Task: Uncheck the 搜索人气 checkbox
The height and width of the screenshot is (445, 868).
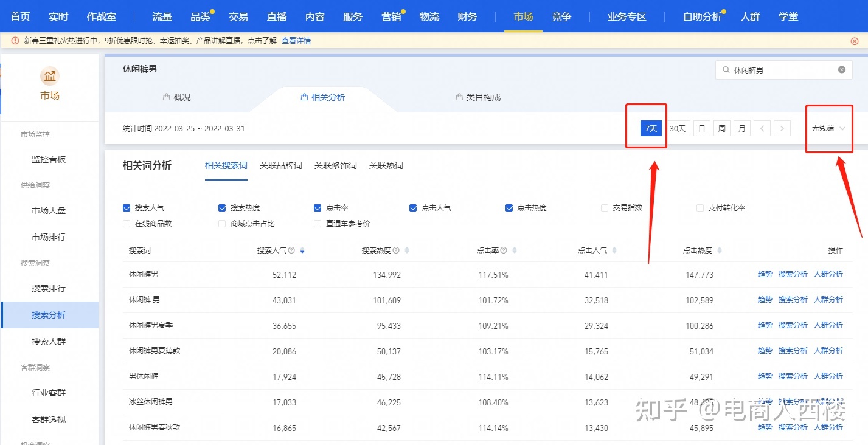Action: (127, 208)
